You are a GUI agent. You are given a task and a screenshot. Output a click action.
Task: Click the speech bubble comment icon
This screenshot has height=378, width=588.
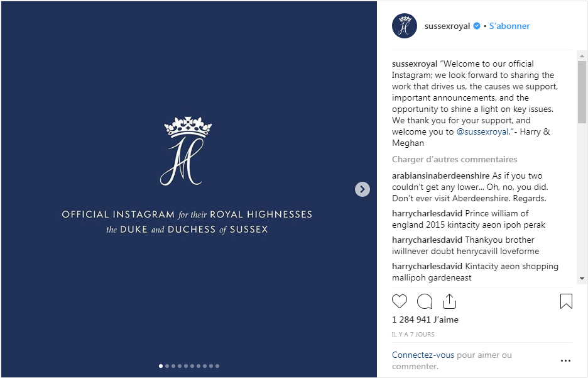(x=425, y=301)
